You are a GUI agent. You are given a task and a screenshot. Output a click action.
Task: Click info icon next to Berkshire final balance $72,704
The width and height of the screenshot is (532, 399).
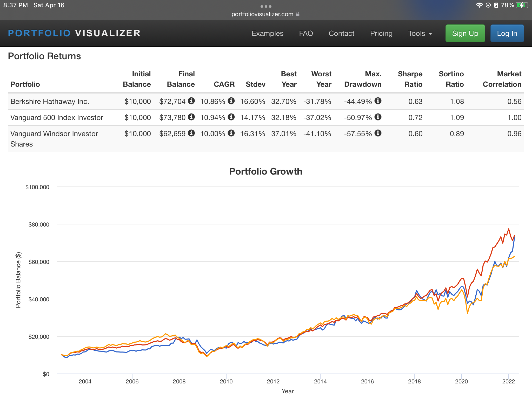(191, 101)
